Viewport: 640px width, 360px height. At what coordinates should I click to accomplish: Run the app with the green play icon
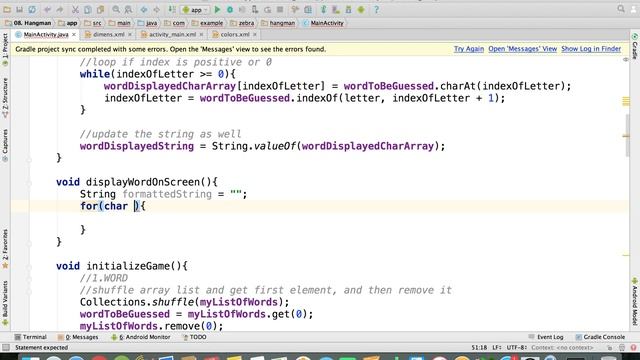[217, 9]
